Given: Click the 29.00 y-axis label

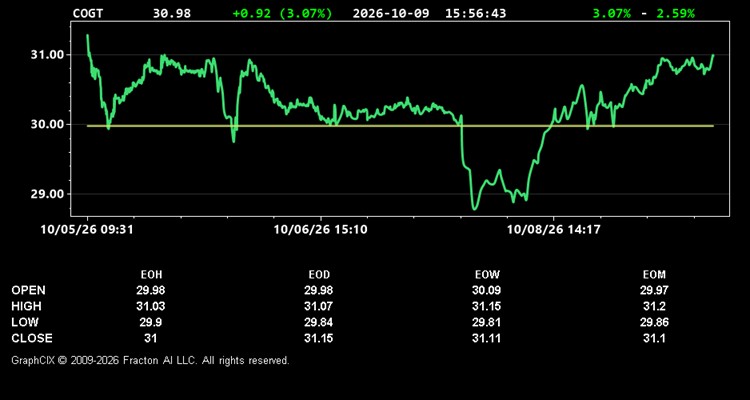Looking at the screenshot, I should pyautogui.click(x=47, y=194).
